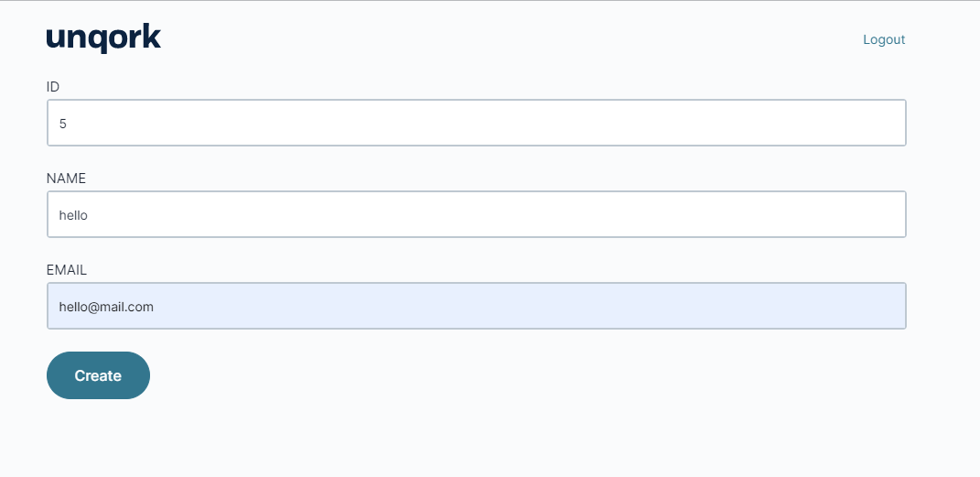Focus the NAME input field
This screenshot has width=980, height=477.
tap(476, 214)
